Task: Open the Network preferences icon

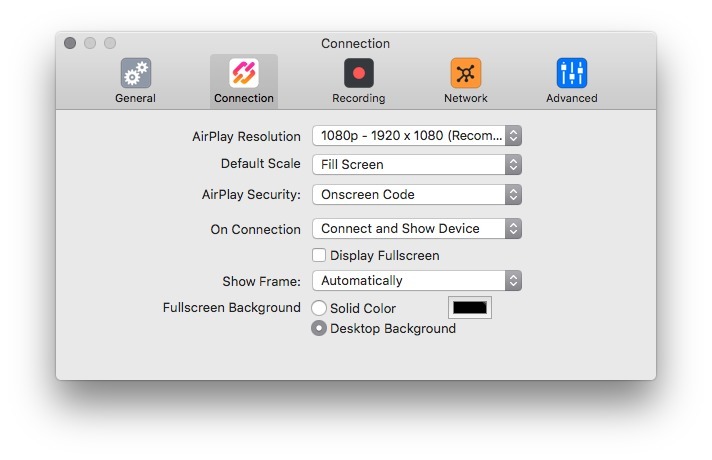Action: coord(466,73)
